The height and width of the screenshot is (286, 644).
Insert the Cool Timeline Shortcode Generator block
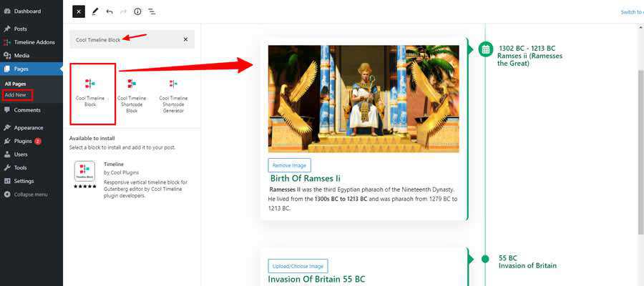(173, 94)
